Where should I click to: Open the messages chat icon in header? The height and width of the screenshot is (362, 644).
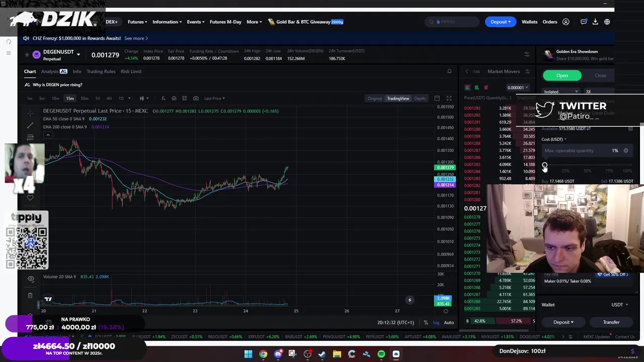click(x=584, y=22)
